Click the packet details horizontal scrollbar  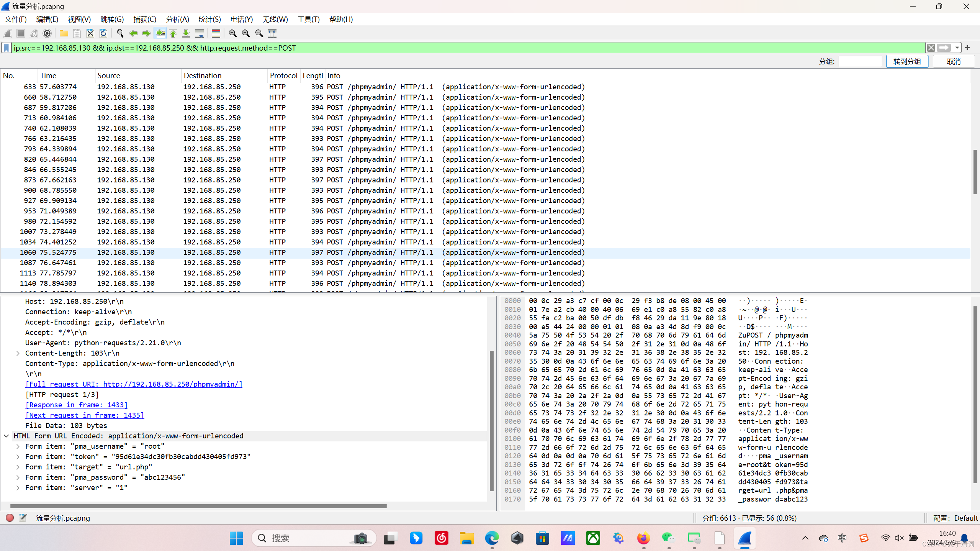(198, 506)
